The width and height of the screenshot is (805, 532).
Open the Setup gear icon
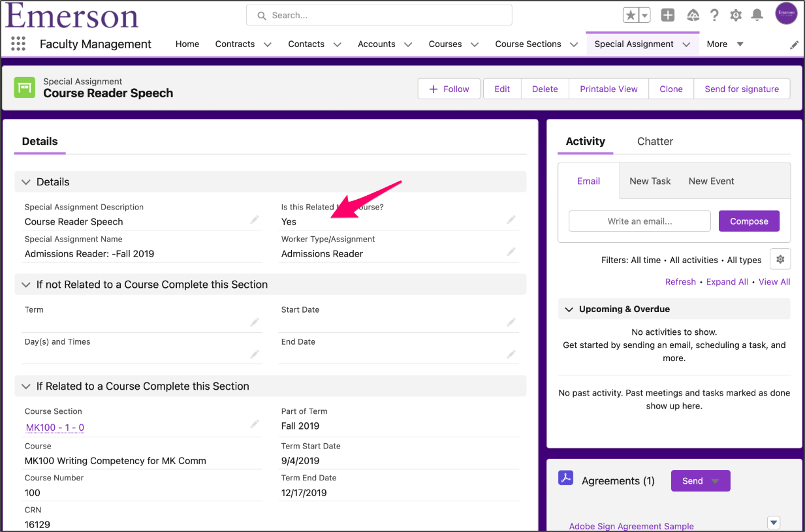pyautogui.click(x=736, y=15)
